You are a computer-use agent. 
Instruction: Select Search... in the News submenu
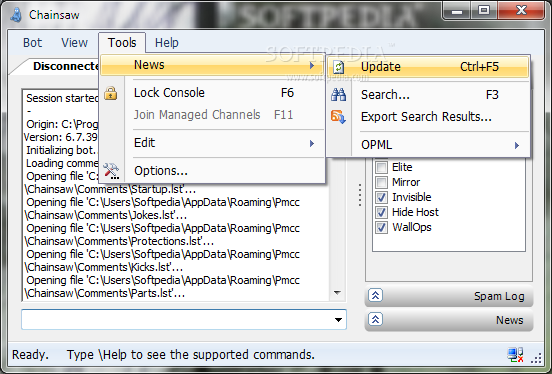[x=428, y=95]
